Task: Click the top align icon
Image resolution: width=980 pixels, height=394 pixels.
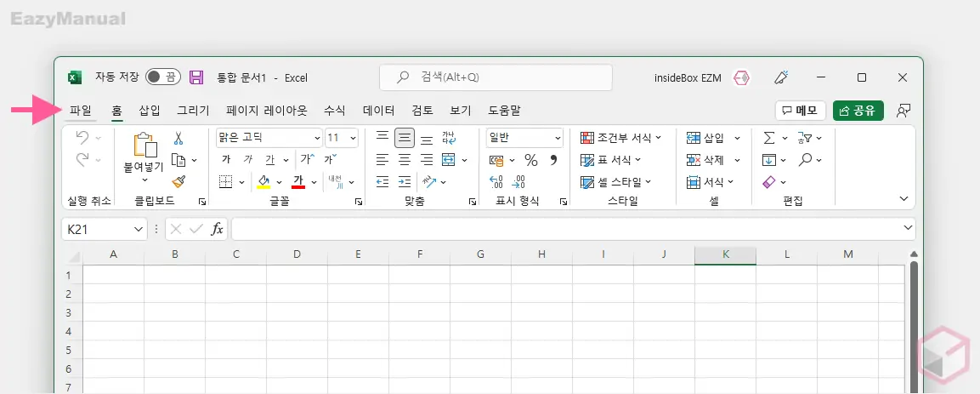Action: click(382, 137)
